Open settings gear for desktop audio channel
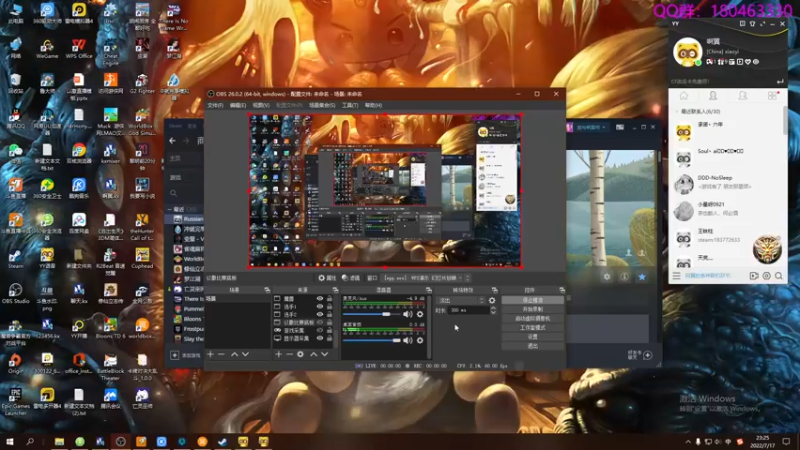Image resolution: width=800 pixels, height=450 pixels. click(420, 340)
